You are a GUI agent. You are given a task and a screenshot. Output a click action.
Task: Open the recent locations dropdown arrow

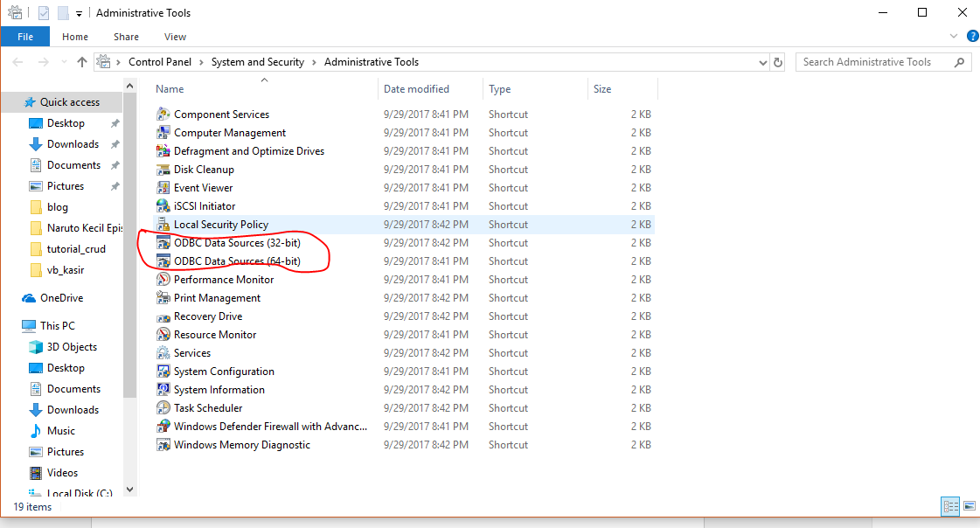point(64,62)
